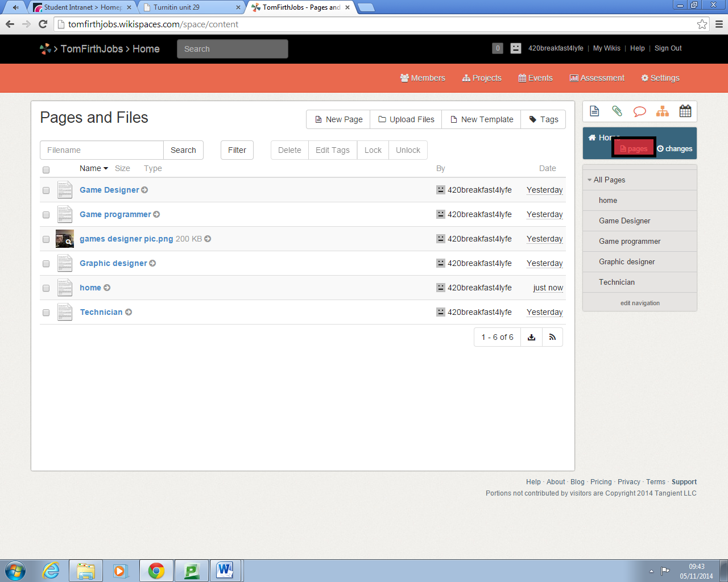Click the download icon beside 1 - 6 of 6
Image resolution: width=728 pixels, height=582 pixels.
click(x=531, y=337)
